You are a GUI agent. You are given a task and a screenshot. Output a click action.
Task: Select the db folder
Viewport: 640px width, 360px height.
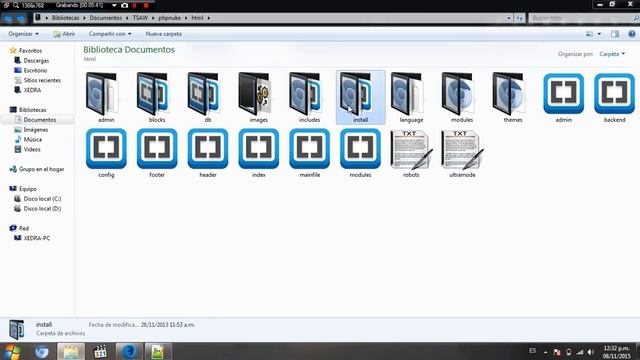(x=203, y=94)
